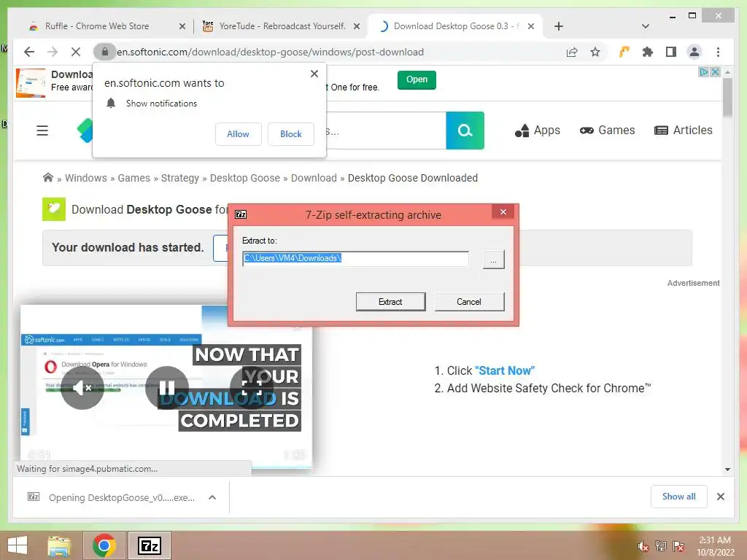
Task: Cancel the 7-Zip extraction dialog
Action: 469,302
